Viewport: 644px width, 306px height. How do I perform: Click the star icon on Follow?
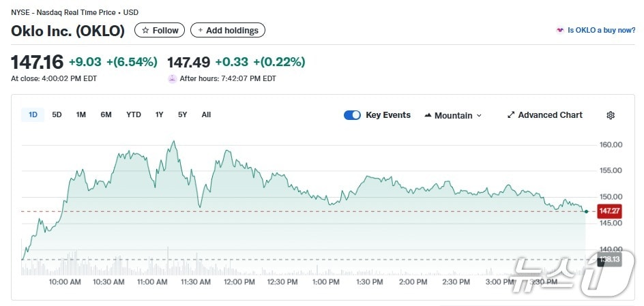tap(145, 30)
